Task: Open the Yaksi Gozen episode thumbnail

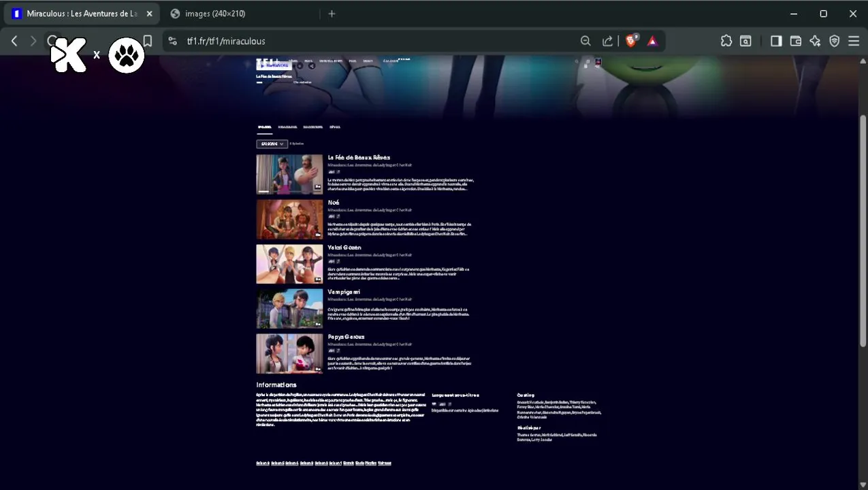Action: (x=289, y=264)
